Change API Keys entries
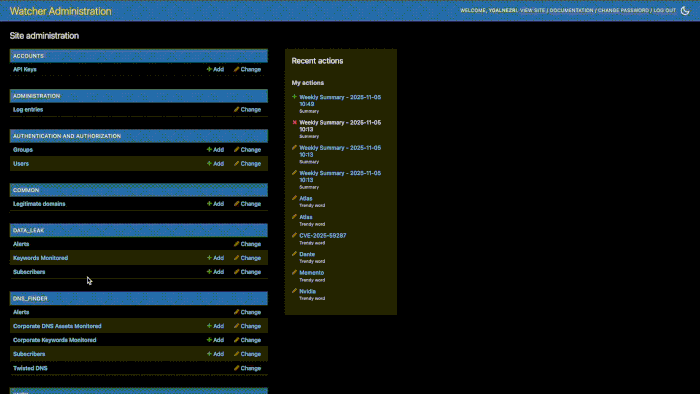Screen dimensions: 700x394 point(247,69)
